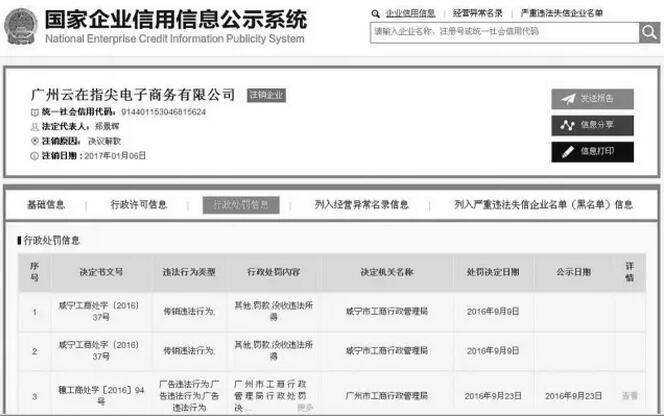
Task: Click 咸宁市工商行政管理局 in row 1
Action: tap(387, 312)
